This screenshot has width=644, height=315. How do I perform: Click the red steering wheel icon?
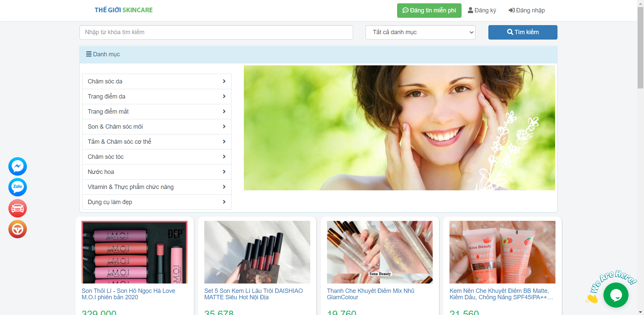(x=17, y=229)
